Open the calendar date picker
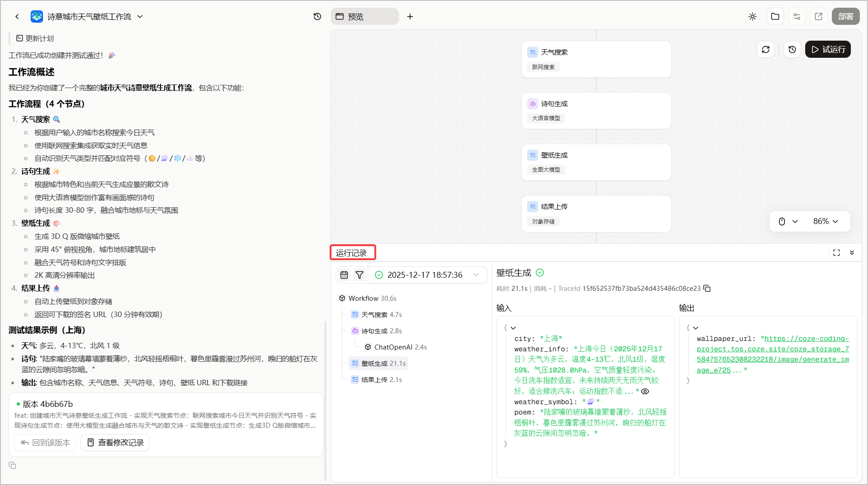This screenshot has height=485, width=868. click(344, 275)
